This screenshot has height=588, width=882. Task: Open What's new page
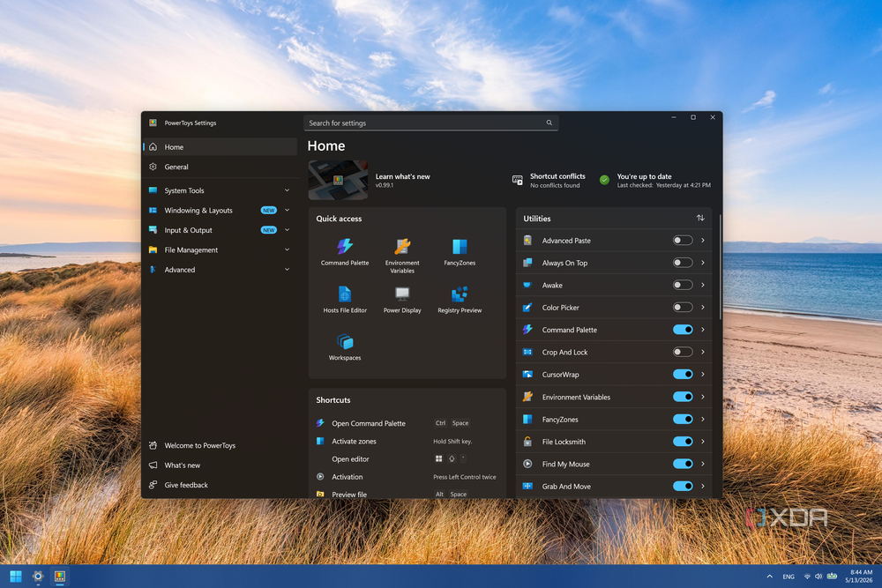pyautogui.click(x=220, y=465)
